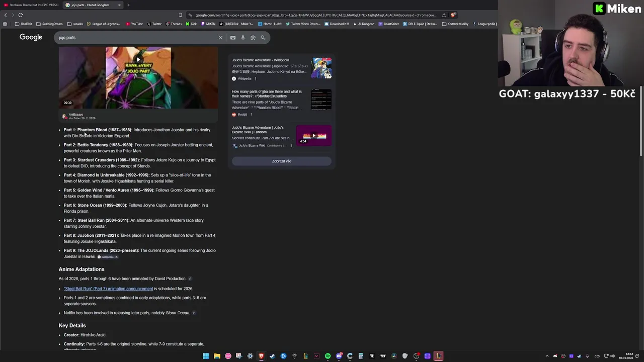
Task: Click the Part 3: Stardust Crusaders text
Action: click(102, 160)
